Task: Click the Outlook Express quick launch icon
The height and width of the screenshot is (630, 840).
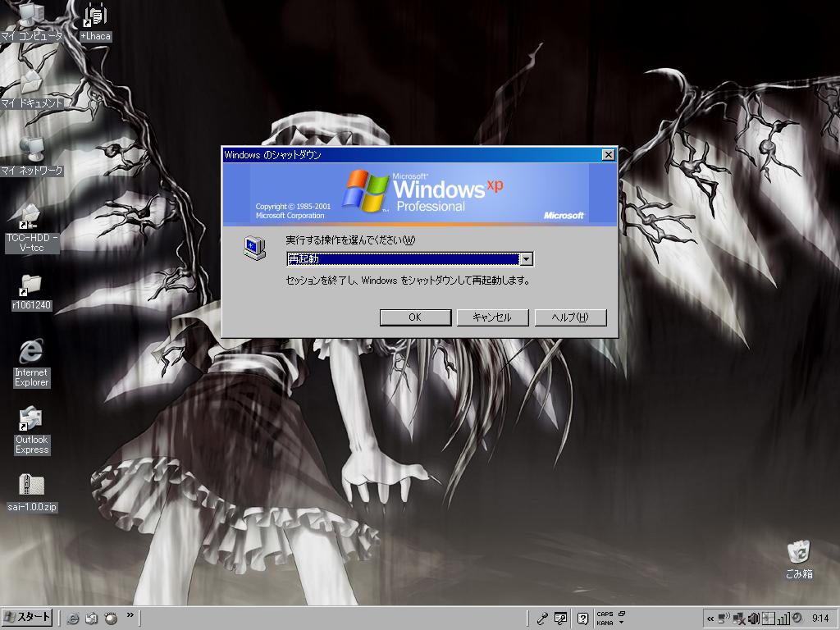Action: click(92, 619)
